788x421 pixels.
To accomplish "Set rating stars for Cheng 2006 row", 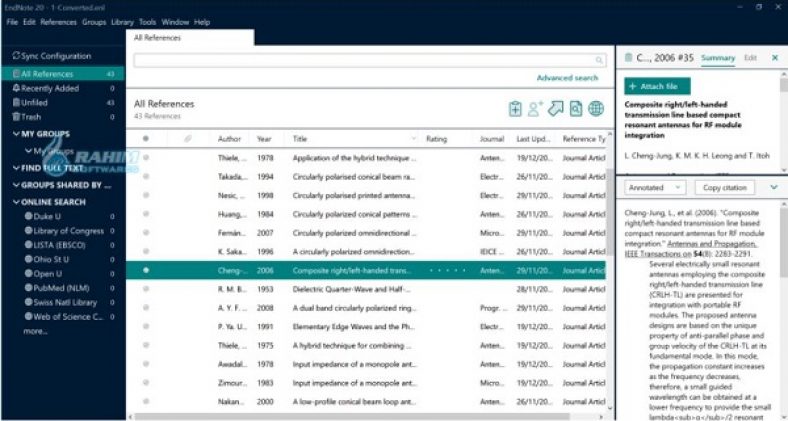I will (447, 270).
